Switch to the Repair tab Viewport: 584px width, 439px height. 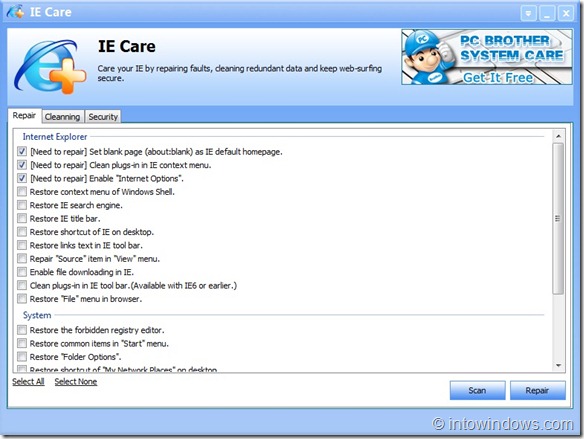point(24,115)
